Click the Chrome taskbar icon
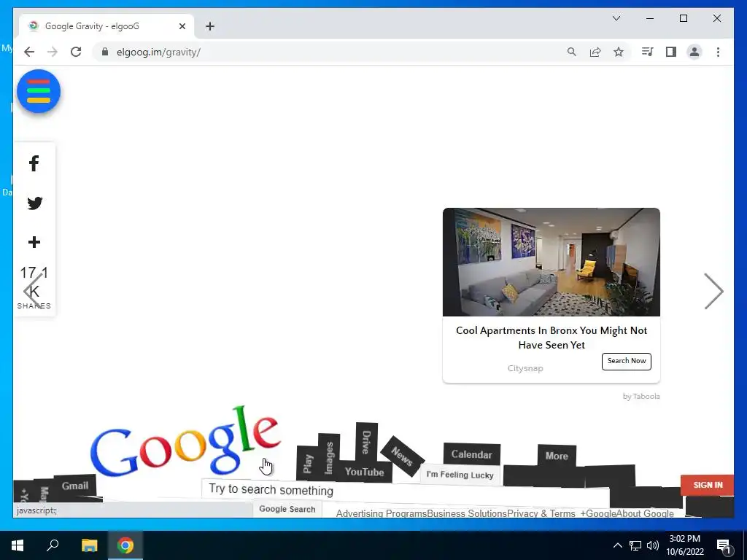747x560 pixels. coord(125,545)
